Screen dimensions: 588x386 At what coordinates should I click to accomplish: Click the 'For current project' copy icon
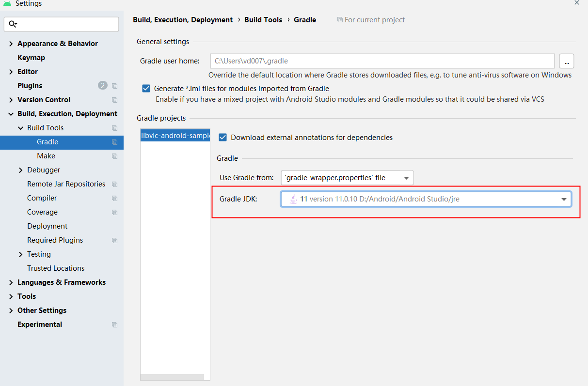pos(340,20)
